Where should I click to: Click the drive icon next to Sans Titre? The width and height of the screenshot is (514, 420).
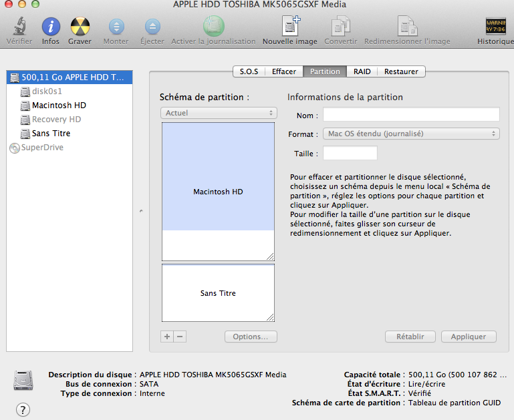[25, 134]
